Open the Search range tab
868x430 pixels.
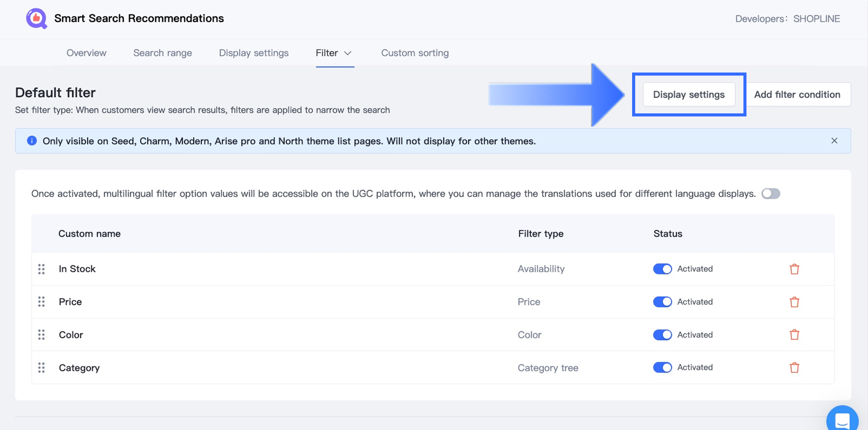(162, 53)
